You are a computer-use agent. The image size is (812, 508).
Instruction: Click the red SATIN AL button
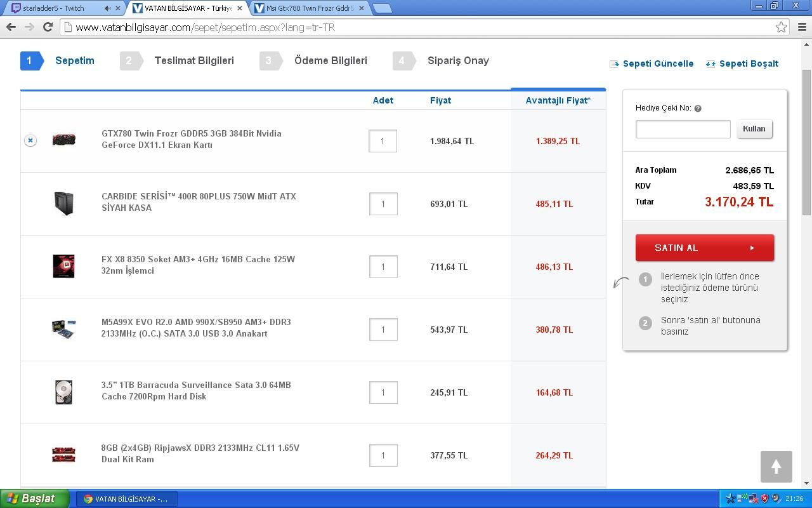[x=705, y=248]
